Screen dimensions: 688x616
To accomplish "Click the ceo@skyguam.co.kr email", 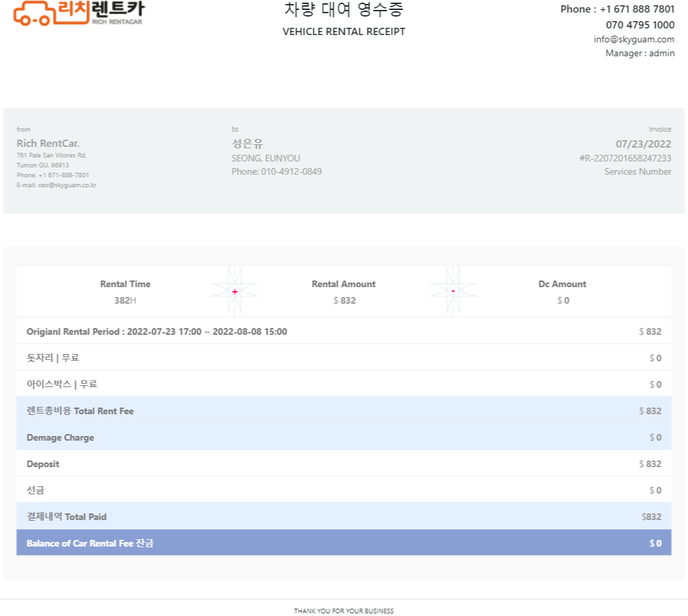I will click(x=67, y=185).
